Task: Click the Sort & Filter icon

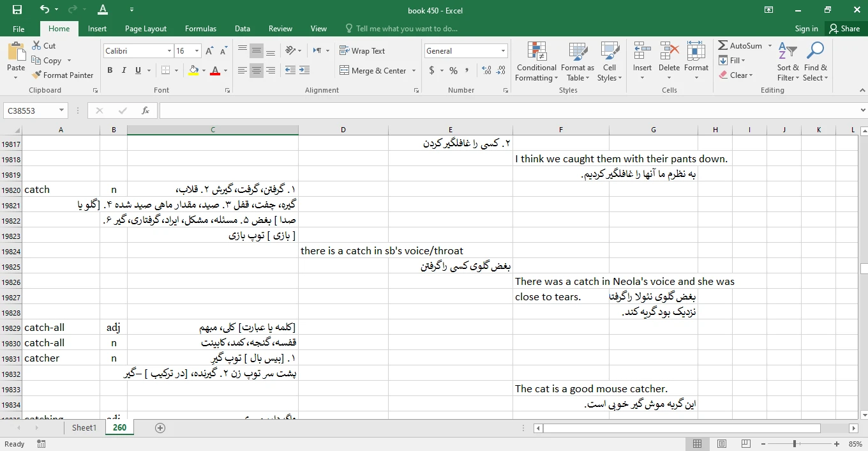Action: [x=788, y=62]
